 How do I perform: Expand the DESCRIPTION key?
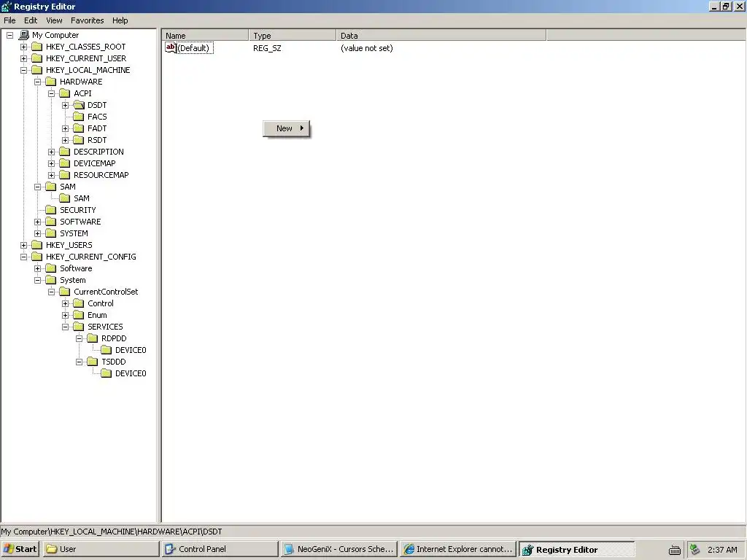(x=52, y=152)
